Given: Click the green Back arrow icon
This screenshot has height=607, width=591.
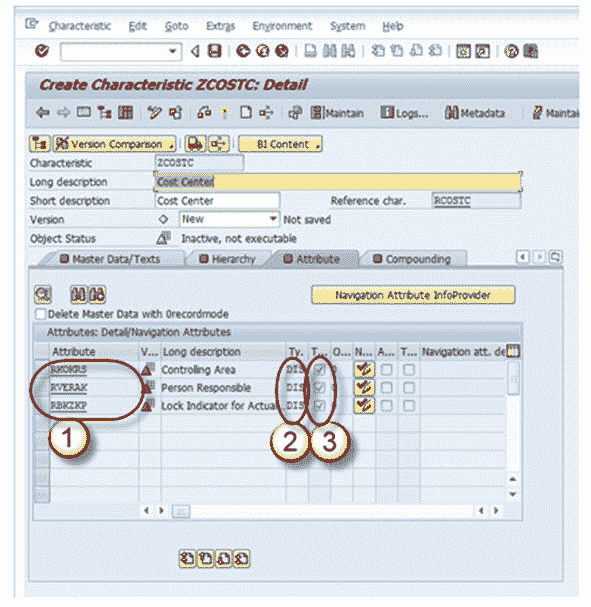Looking at the screenshot, I should click(x=243, y=51).
